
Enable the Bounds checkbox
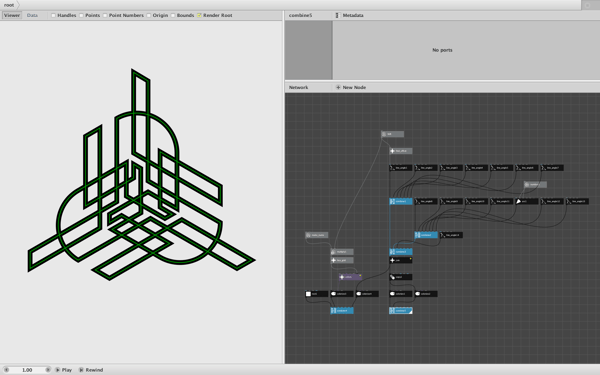(173, 15)
